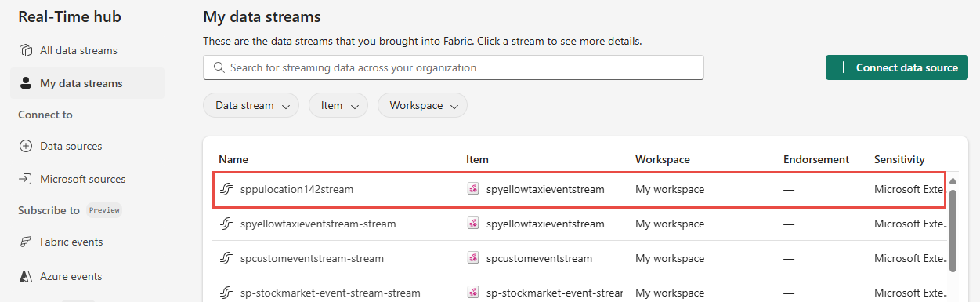Viewport: 980px width, 302px height.
Task: Click the All data streams icon
Action: click(x=26, y=50)
